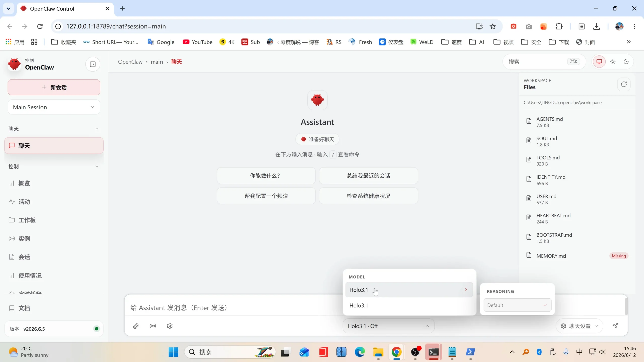Screen dimensions: 644x362
Task: Click the 搜索 search box
Action: click(x=544, y=62)
